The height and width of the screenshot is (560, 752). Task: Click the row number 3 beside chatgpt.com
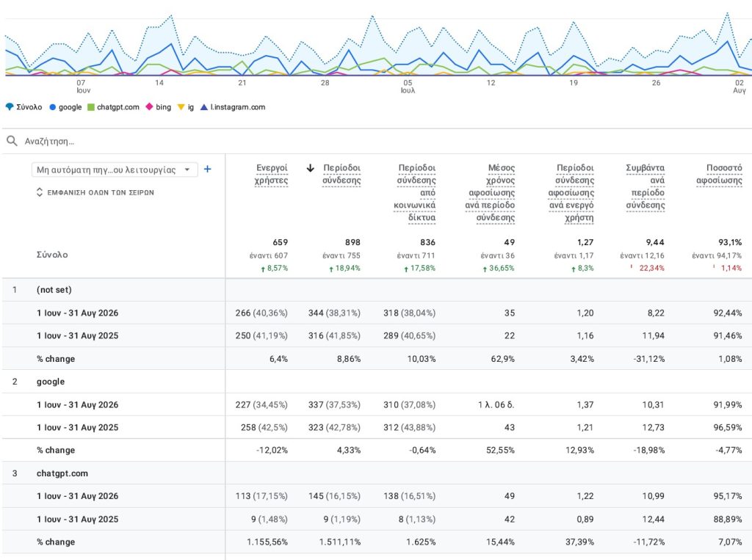(15, 473)
